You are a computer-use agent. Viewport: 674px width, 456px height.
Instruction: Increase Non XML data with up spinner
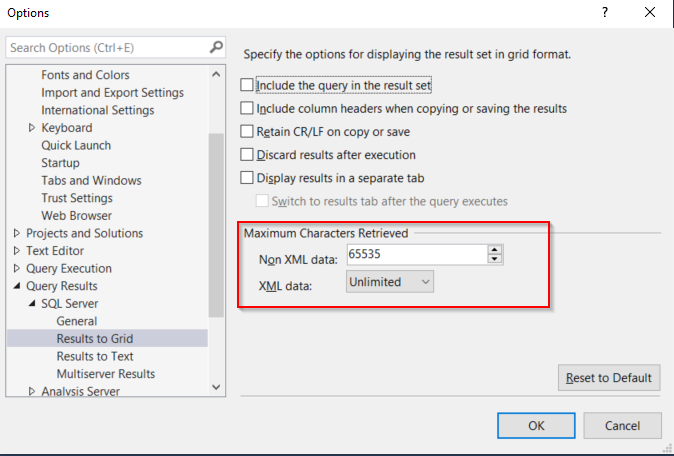coord(495,250)
